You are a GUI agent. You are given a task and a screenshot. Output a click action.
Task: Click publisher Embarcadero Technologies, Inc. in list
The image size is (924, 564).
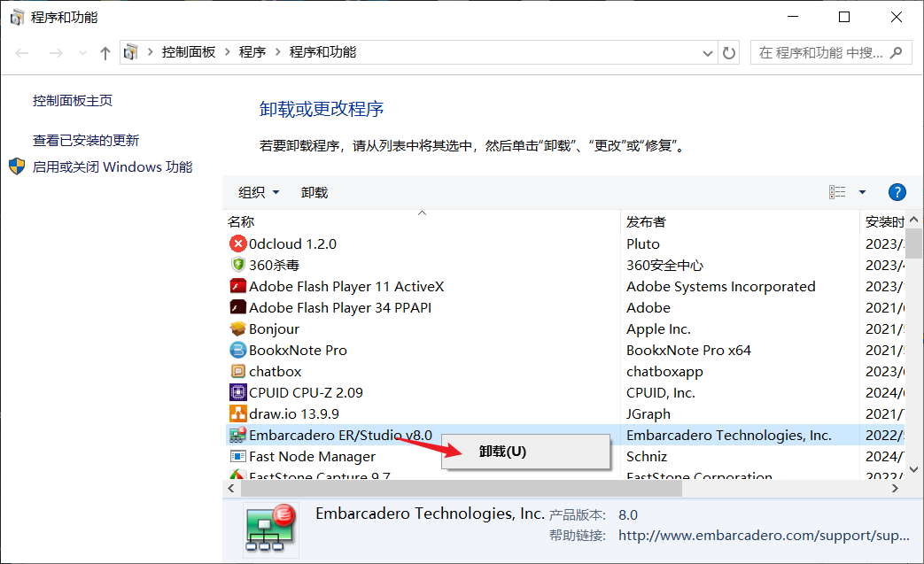click(x=729, y=435)
